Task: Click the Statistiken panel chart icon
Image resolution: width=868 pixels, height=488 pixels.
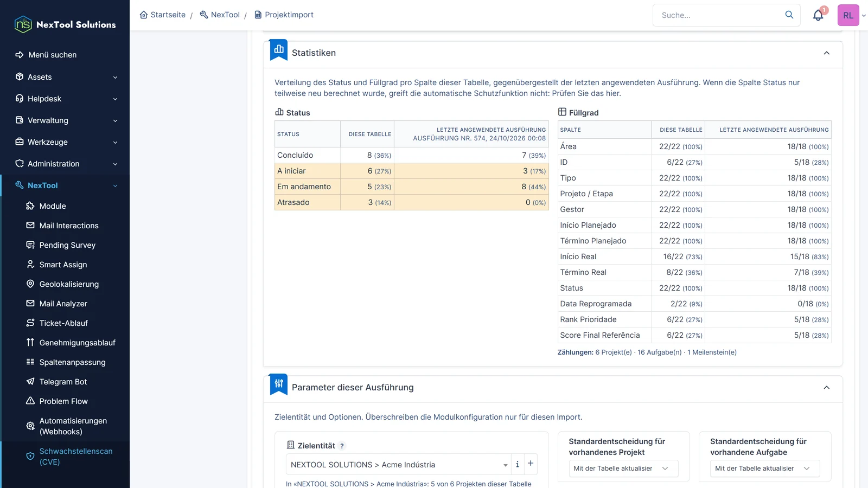Action: (x=279, y=50)
